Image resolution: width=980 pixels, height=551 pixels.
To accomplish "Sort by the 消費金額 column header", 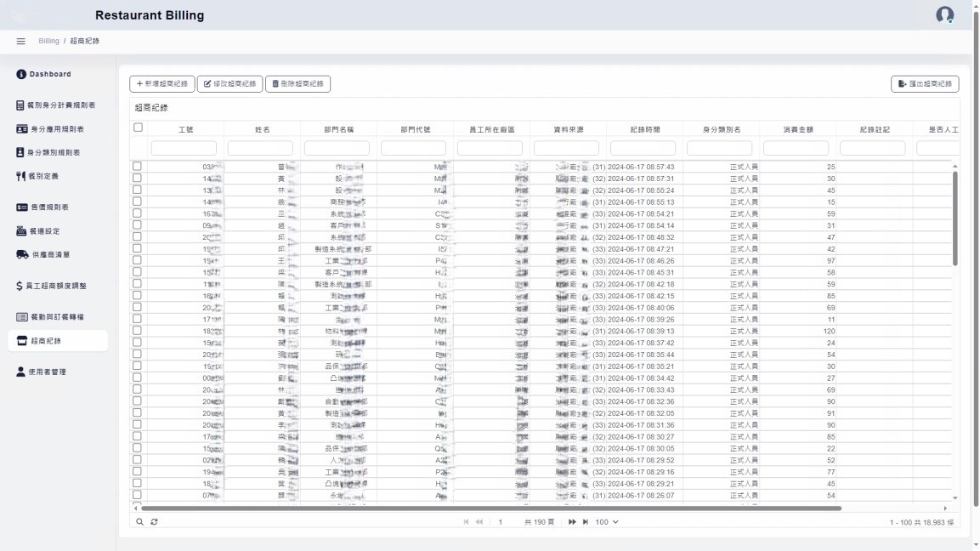I will [x=797, y=129].
